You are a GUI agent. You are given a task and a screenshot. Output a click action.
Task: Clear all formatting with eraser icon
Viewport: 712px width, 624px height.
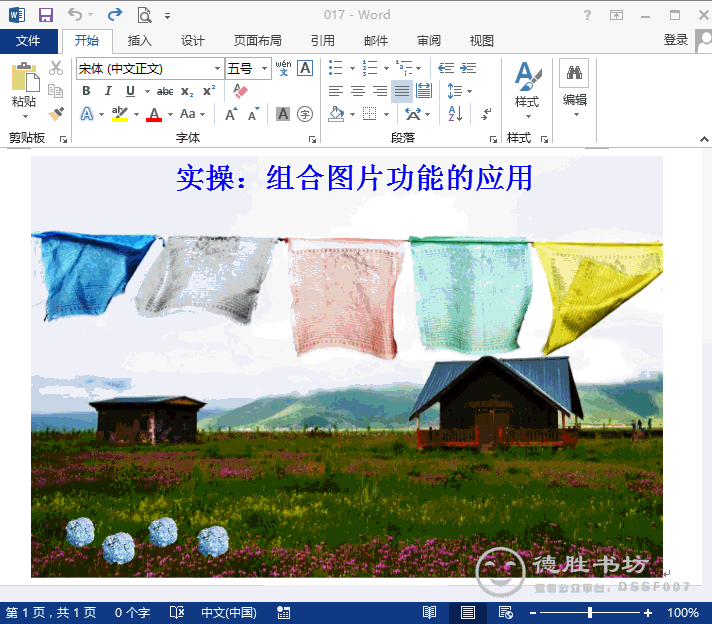coord(240,91)
